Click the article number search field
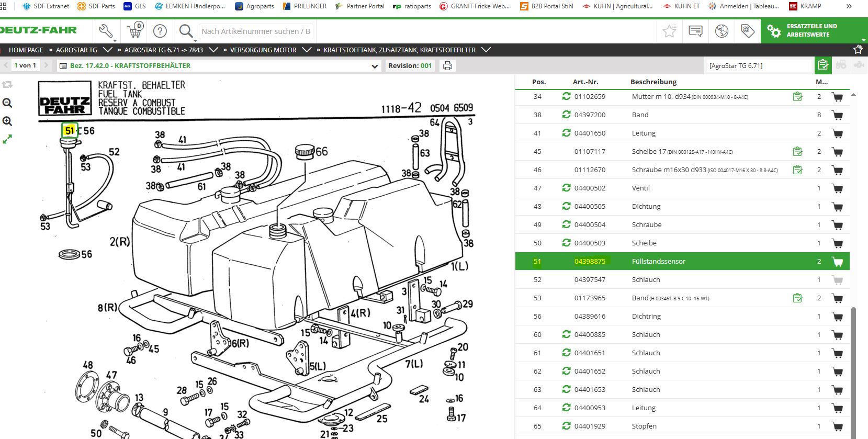The width and height of the screenshot is (868, 439). tap(256, 31)
